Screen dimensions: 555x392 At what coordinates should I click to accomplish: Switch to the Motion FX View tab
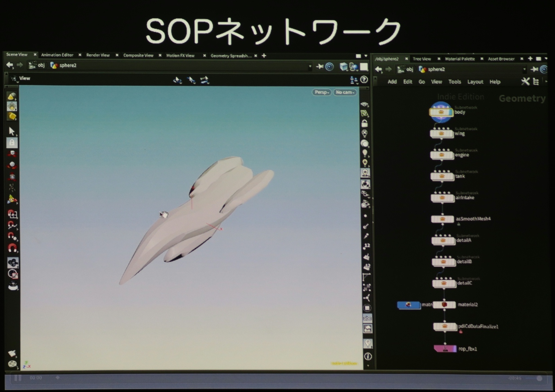pyautogui.click(x=180, y=56)
